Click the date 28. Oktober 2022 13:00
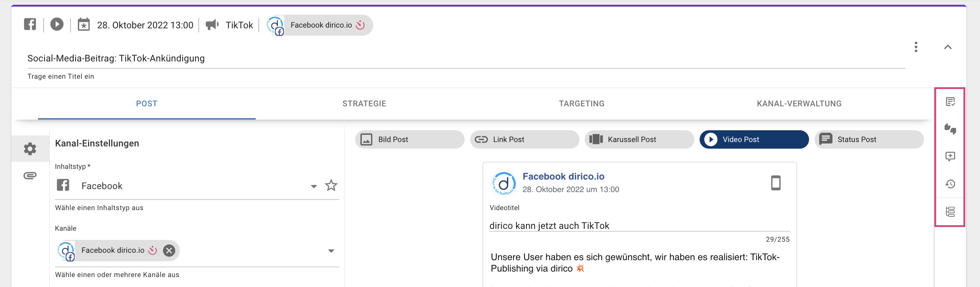Screen dimensions: 980x287 (145, 25)
